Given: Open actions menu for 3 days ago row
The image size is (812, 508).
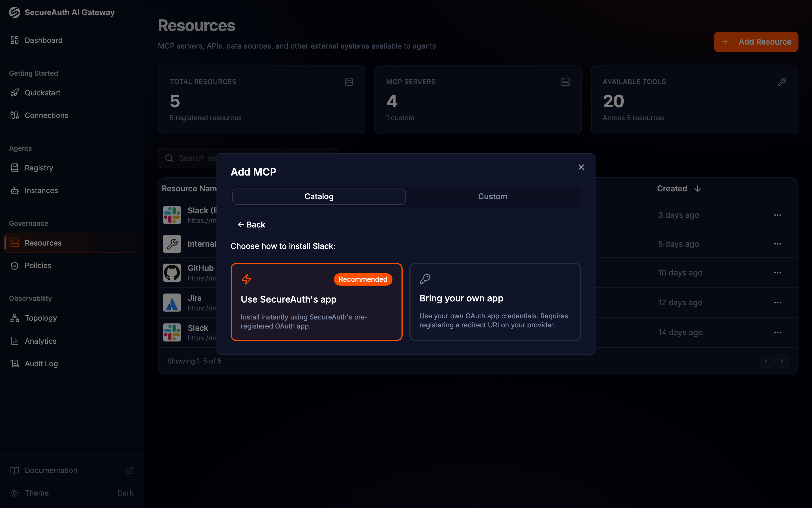Looking at the screenshot, I should point(777,215).
